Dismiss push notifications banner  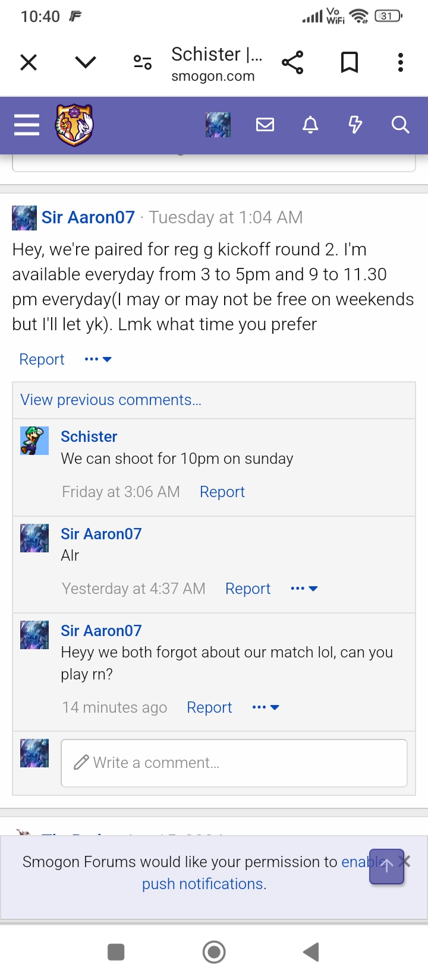coord(406,861)
